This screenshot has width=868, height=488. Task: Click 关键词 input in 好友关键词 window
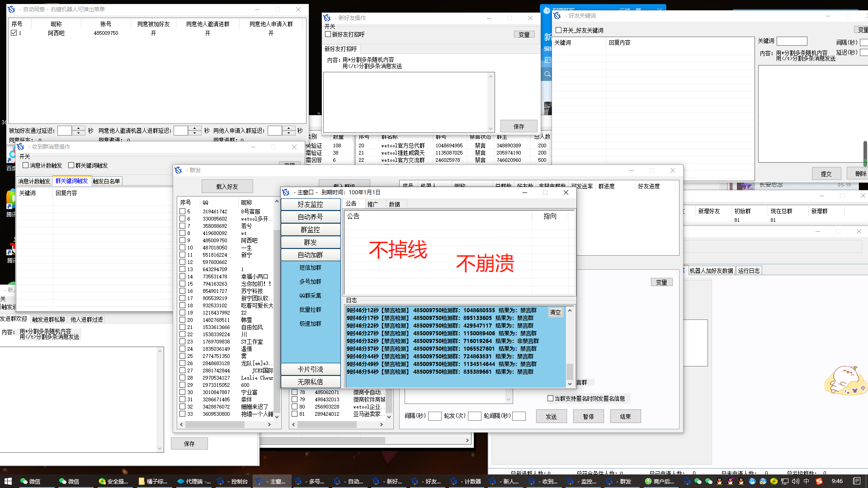792,41
